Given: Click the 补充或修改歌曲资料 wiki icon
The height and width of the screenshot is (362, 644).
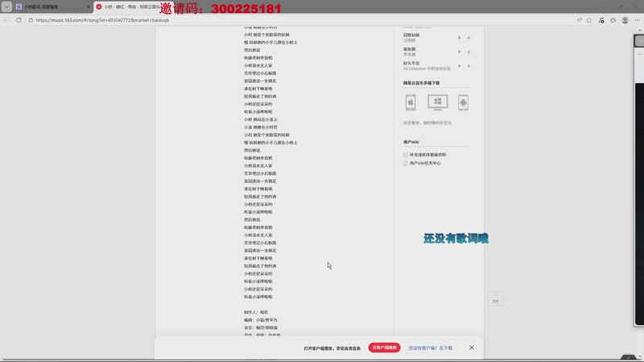Looking at the screenshot, I should [x=406, y=154].
